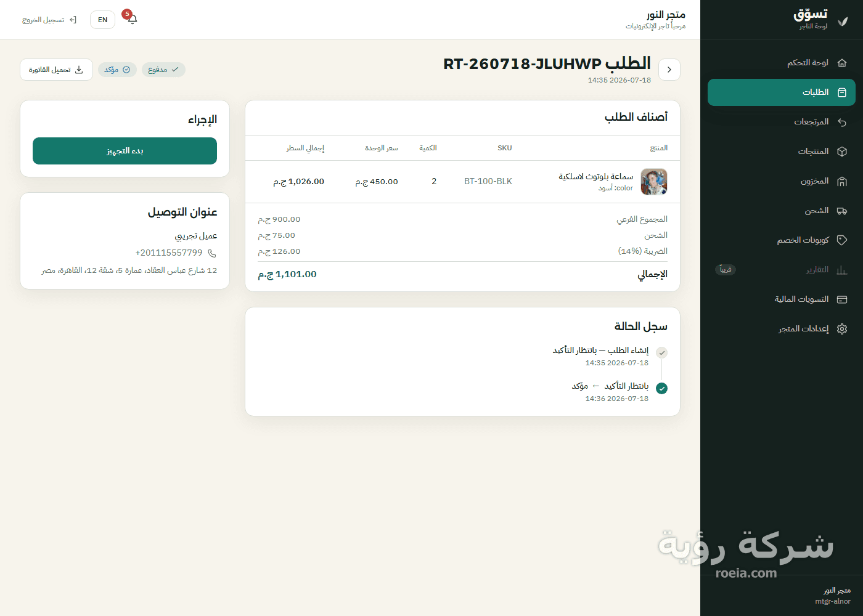This screenshot has height=616, width=863.
Task: Download invoice with تحميل الفاتورة button
Action: click(x=56, y=70)
